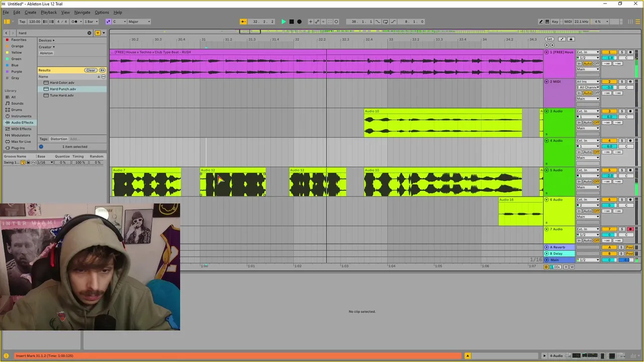The width and height of the screenshot is (644, 362).
Task: Solo track 1 with its S button
Action: click(622, 52)
